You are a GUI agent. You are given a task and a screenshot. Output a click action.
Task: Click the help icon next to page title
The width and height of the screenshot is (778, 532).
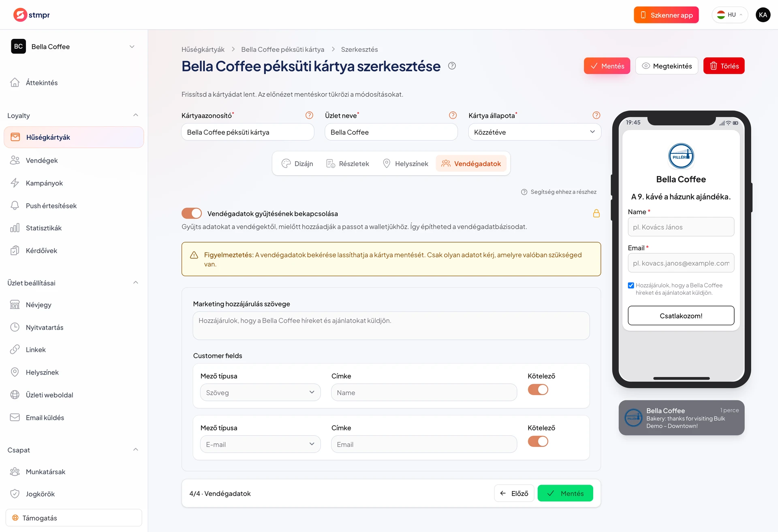[x=452, y=66]
